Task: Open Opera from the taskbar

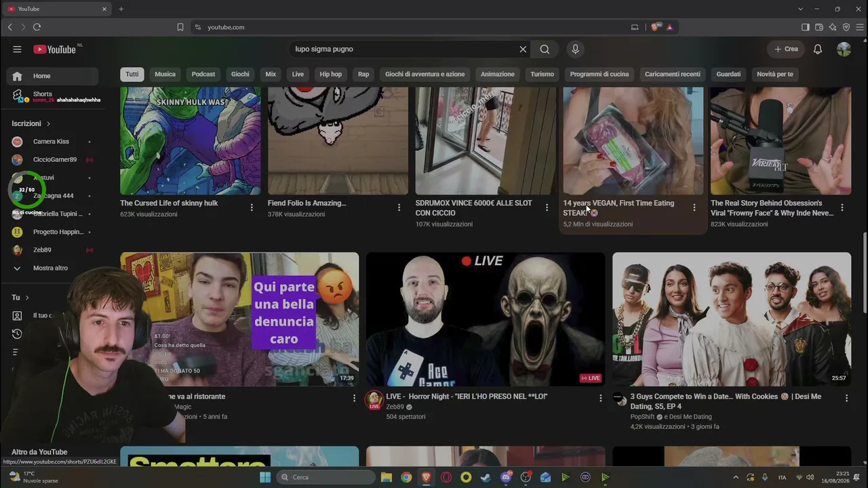Action: 446,477
